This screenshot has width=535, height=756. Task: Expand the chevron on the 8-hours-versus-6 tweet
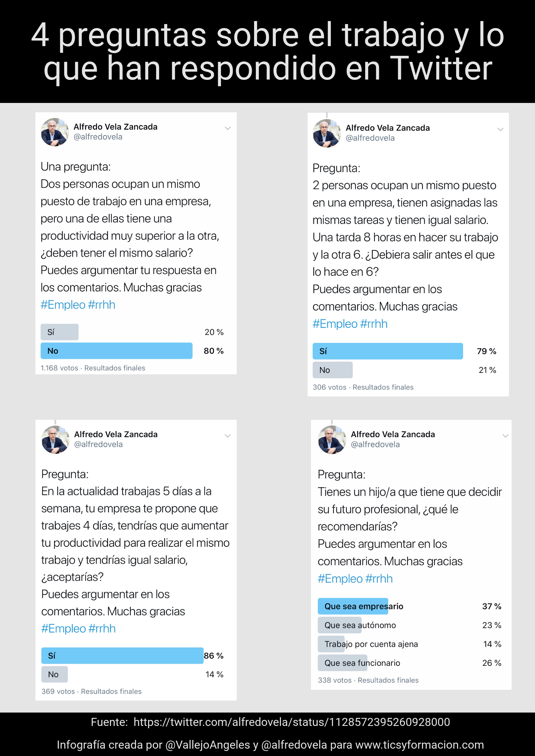(500, 130)
